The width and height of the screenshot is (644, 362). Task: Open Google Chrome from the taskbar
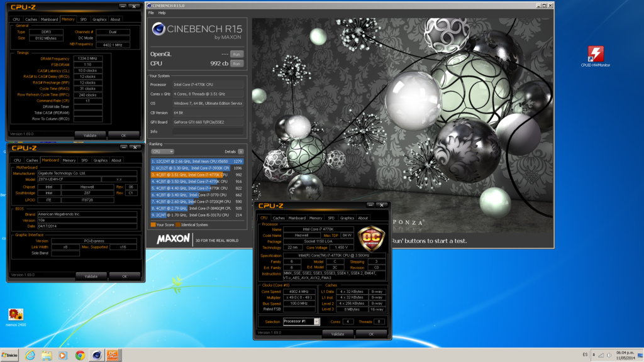(x=80, y=355)
